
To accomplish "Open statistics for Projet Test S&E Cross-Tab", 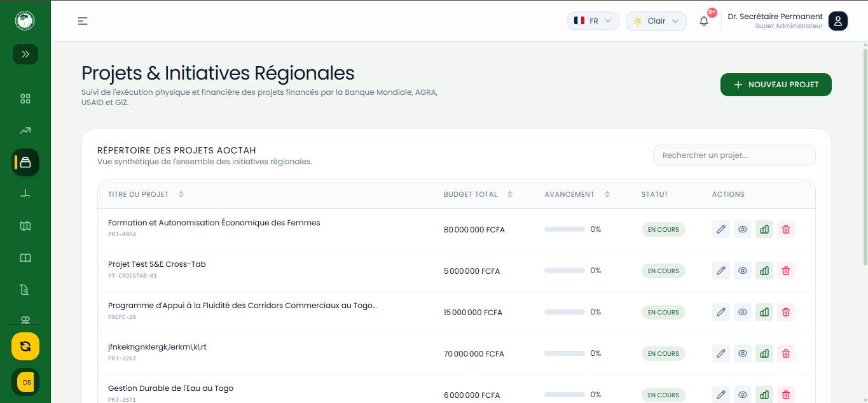I will 764,271.
